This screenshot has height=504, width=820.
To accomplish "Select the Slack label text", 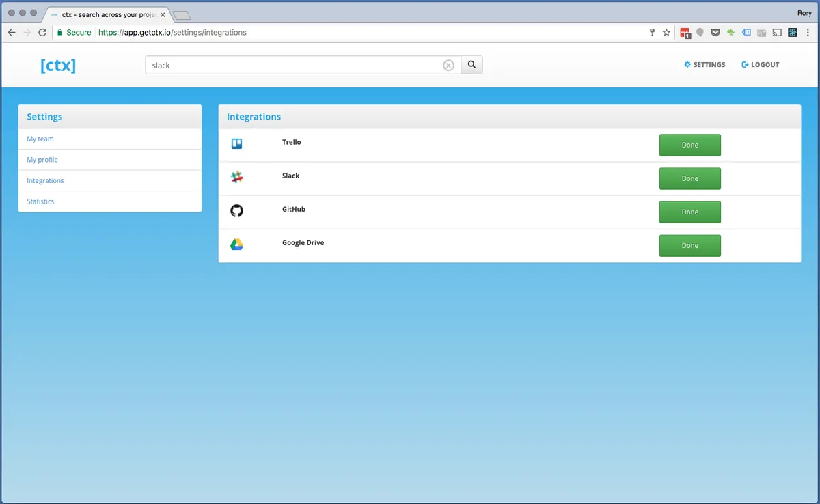I will click(290, 176).
